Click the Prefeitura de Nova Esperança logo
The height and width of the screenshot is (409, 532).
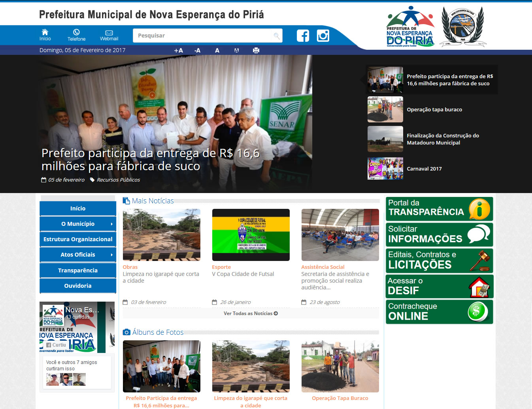coord(410,26)
